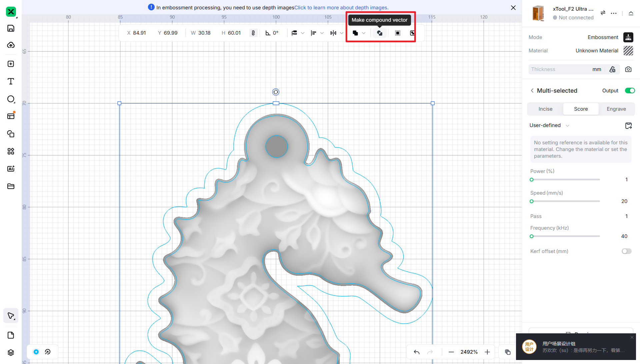Click the zoom in plus button

coord(487,352)
